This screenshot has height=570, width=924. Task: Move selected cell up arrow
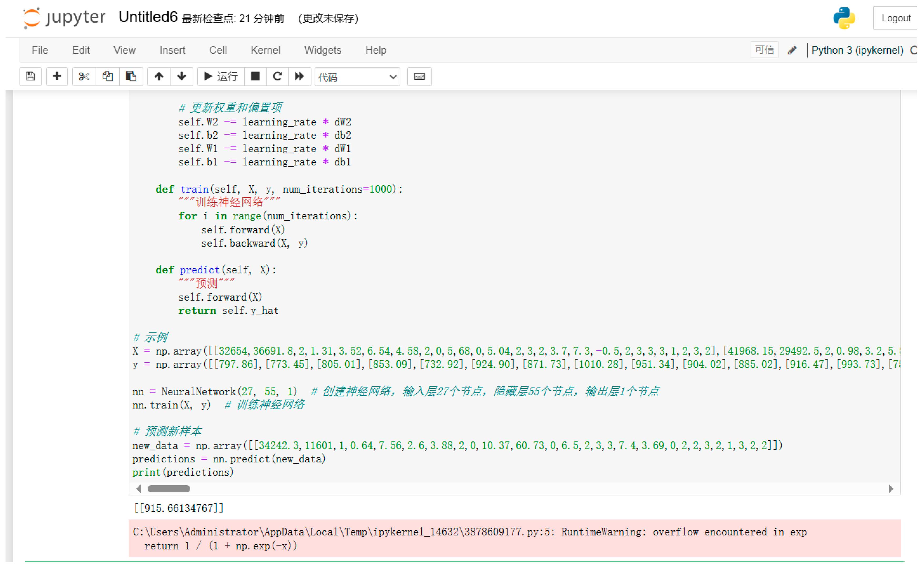159,77
